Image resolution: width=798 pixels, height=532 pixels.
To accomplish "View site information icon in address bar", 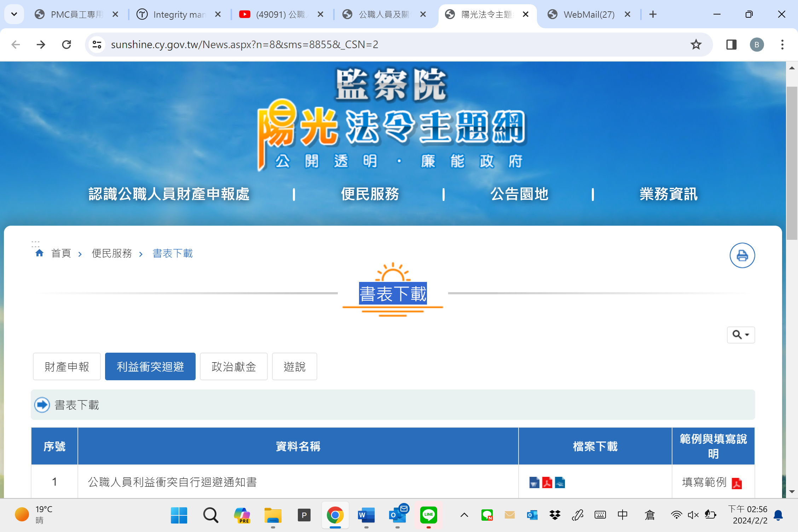I will [97, 45].
